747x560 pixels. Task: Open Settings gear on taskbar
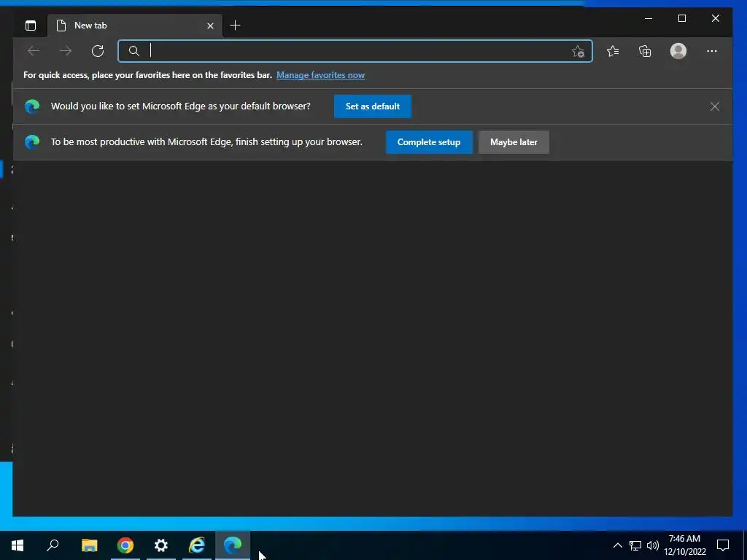161,545
